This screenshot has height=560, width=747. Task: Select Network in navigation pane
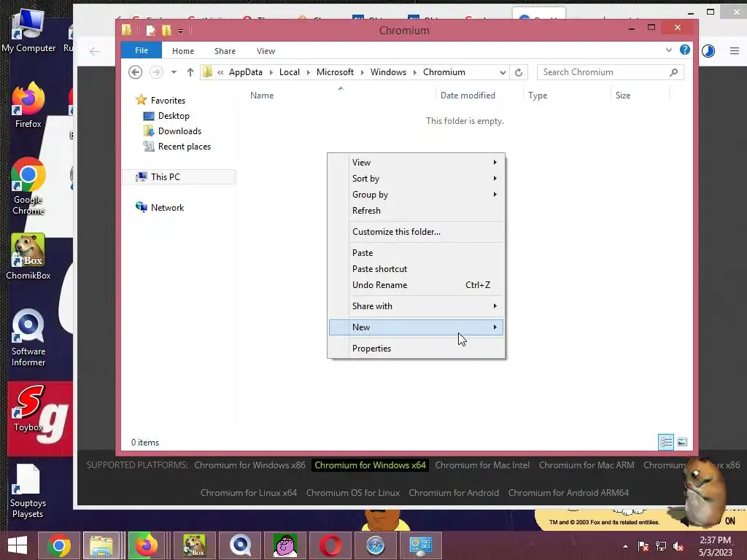(167, 208)
